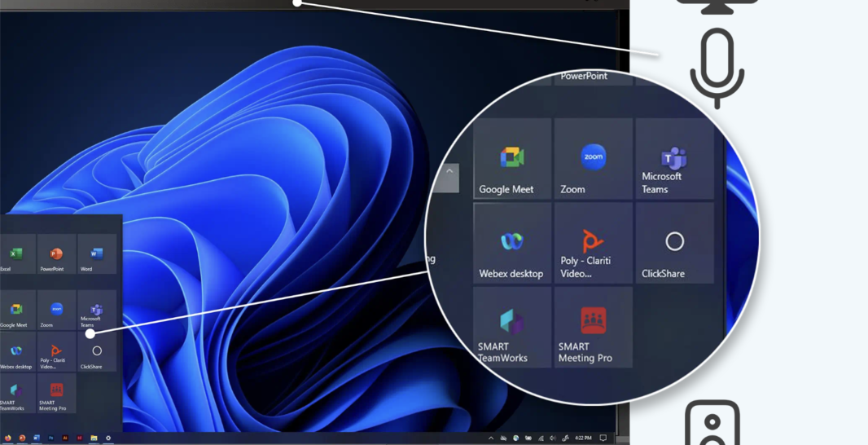868x445 pixels.
Task: Click the PowerPoint tile with orange icon
Action: [56, 255]
